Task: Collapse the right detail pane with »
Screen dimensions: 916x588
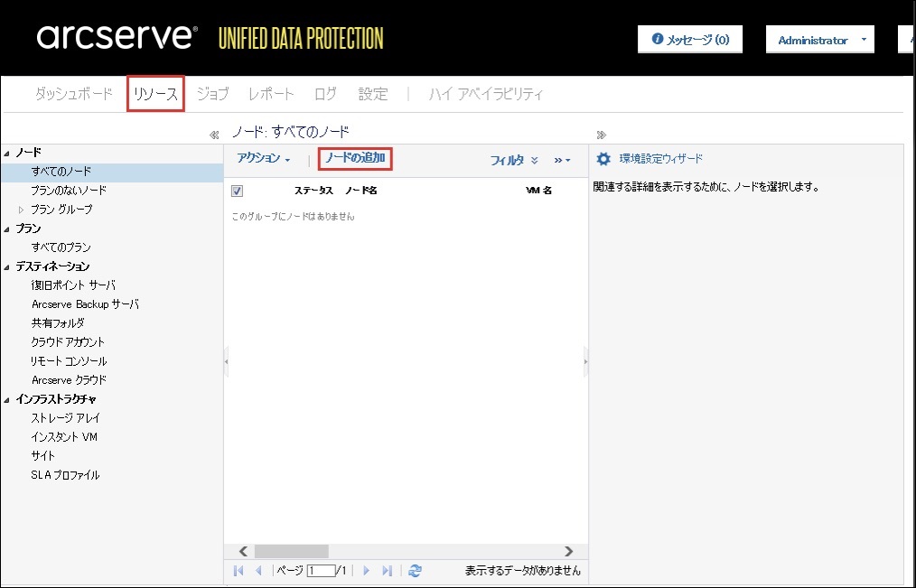Action: (x=602, y=135)
